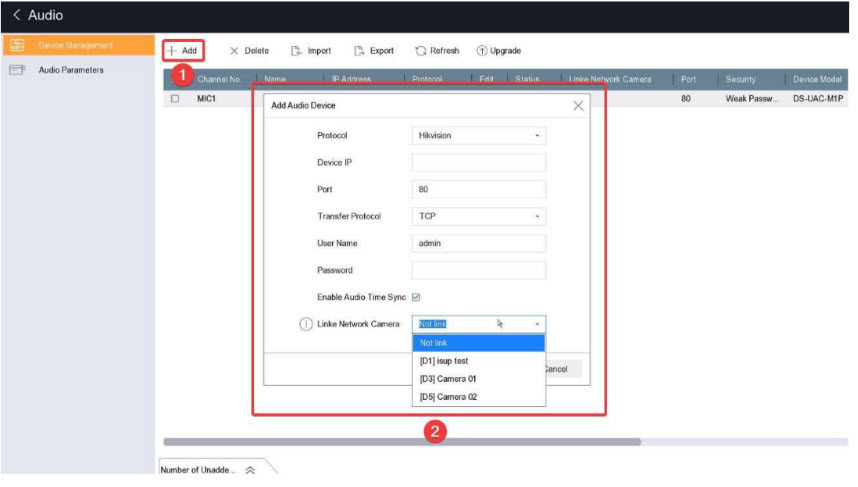Image resolution: width=858 pixels, height=487 pixels.
Task: Click the info icon beside Linke Network Camera
Action: [x=306, y=324]
